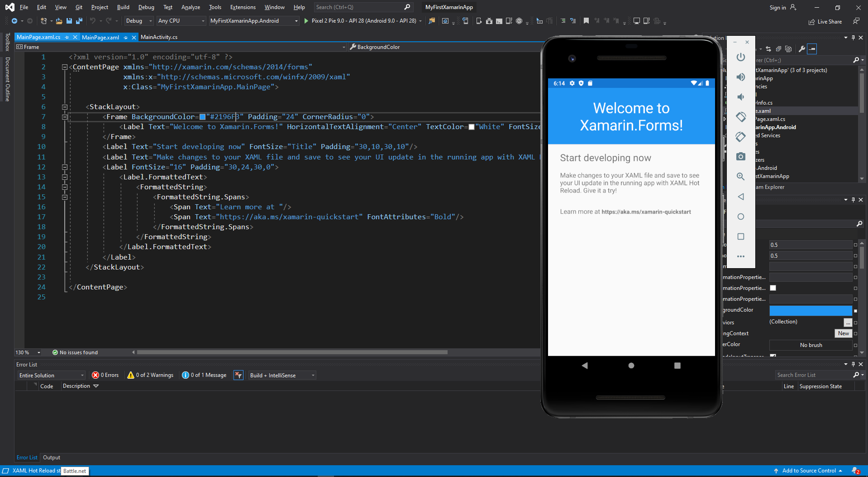The image size is (868, 477).
Task: Collapse the ContentPage element on line 2
Action: 65,67
